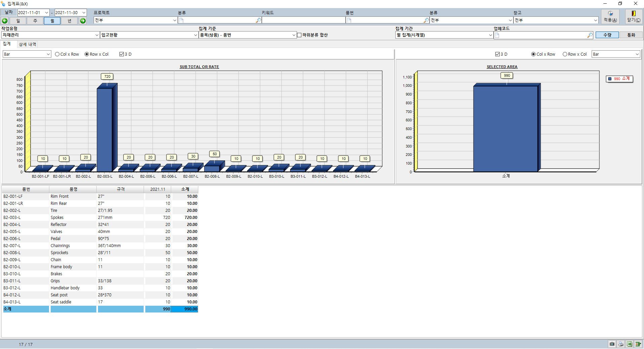Screen dimensions: 644x349
Task: Click the 규격 column header
Action: click(120, 189)
